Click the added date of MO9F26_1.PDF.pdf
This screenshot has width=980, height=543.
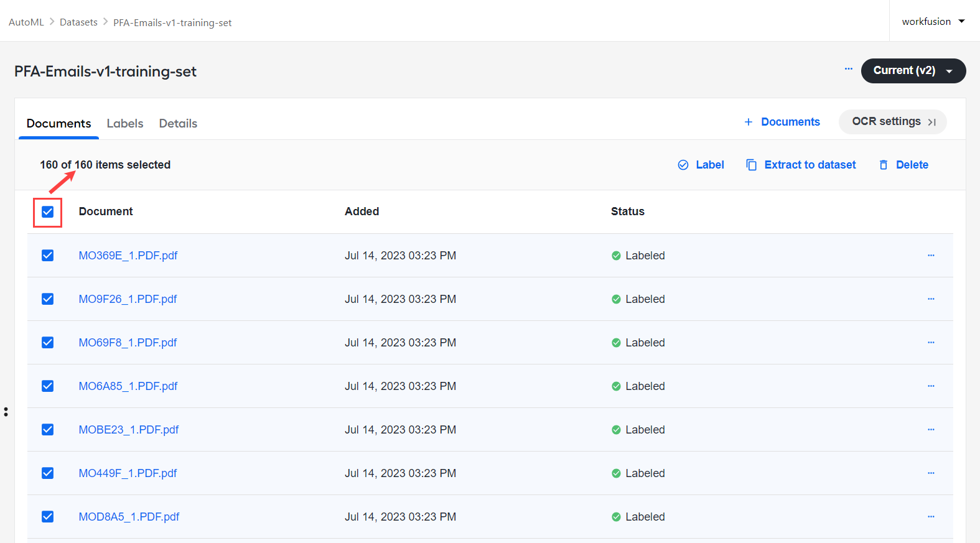pos(401,299)
